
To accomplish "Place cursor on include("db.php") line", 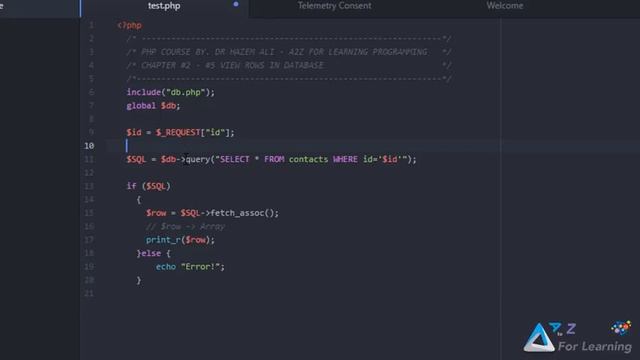I will coord(171,92).
